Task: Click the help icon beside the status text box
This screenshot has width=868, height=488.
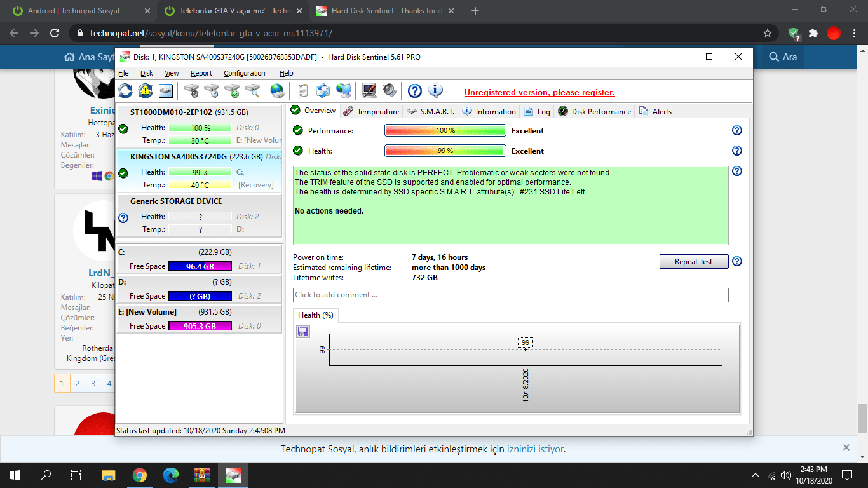Action: point(737,171)
